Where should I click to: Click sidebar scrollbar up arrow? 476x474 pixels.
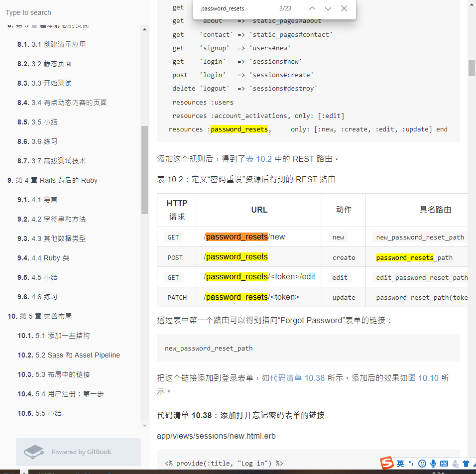coord(144,29)
